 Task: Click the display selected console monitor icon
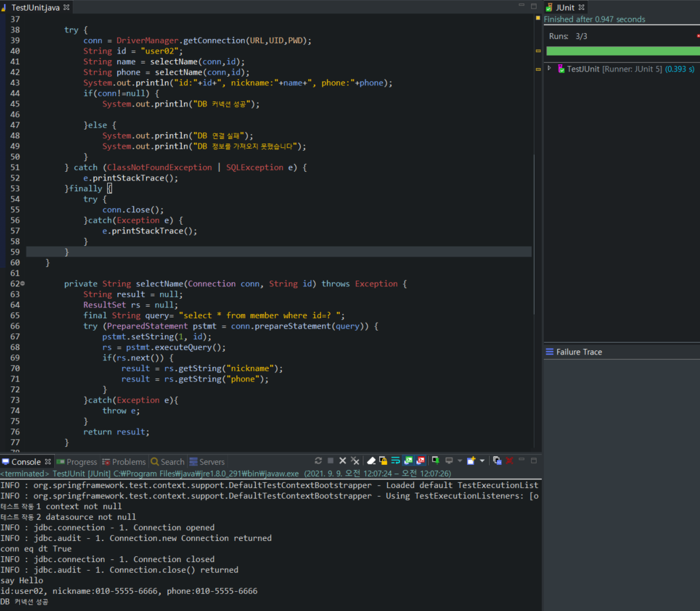pyautogui.click(x=449, y=461)
